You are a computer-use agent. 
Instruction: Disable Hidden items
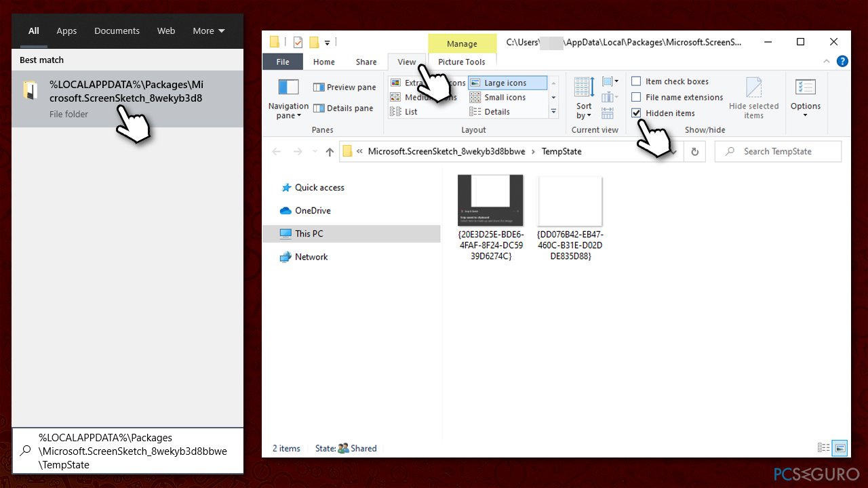[636, 113]
